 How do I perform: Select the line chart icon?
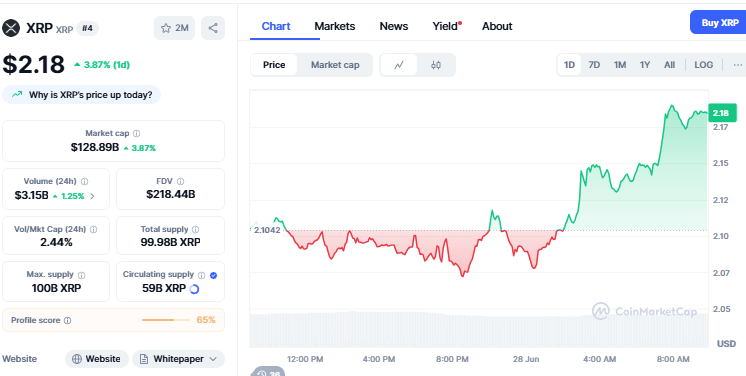tap(399, 65)
